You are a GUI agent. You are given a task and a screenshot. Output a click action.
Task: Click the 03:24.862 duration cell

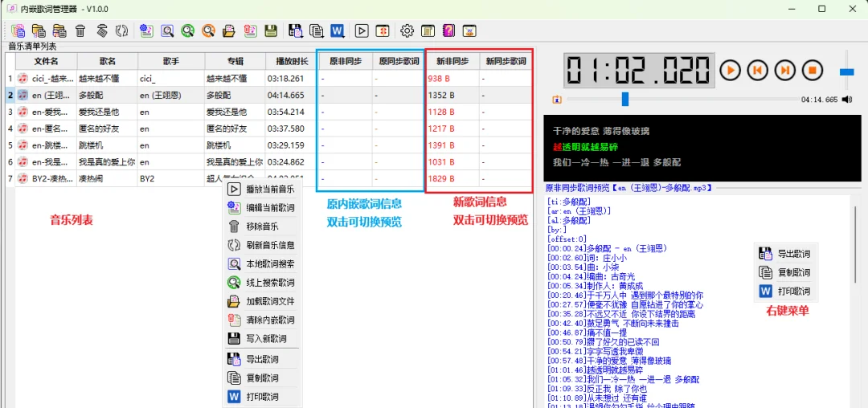[x=290, y=162]
